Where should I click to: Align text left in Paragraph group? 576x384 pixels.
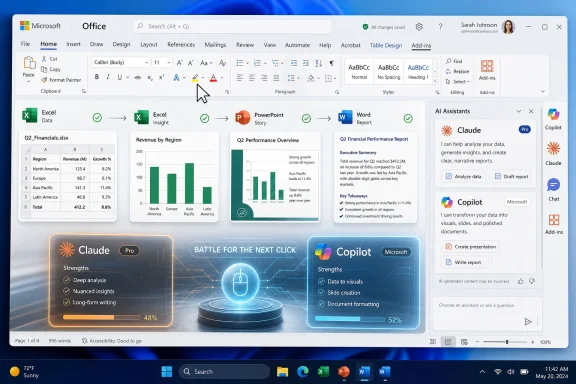point(240,78)
